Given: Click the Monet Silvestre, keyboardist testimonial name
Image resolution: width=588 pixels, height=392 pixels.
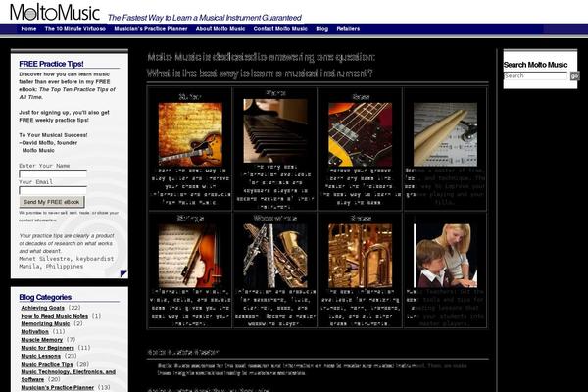Looking at the screenshot, I should 67,259.
